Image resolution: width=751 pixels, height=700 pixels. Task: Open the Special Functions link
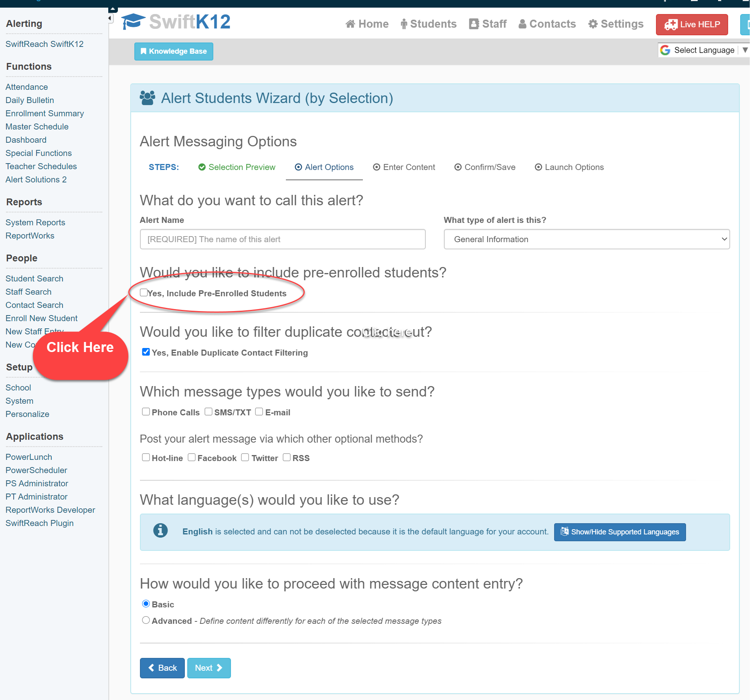(38, 153)
